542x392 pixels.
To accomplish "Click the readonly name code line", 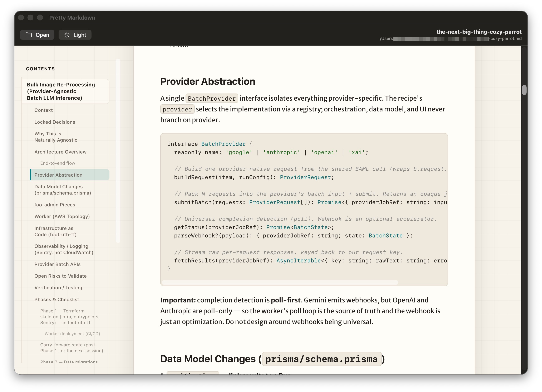I will click(271, 152).
